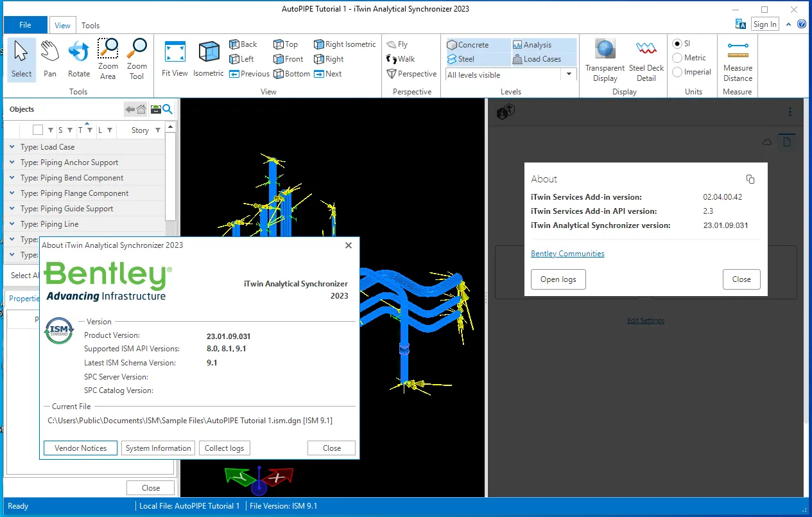This screenshot has width=812, height=517.
Task: Open the three-dot menu in the iTwin panel
Action: pos(790,112)
